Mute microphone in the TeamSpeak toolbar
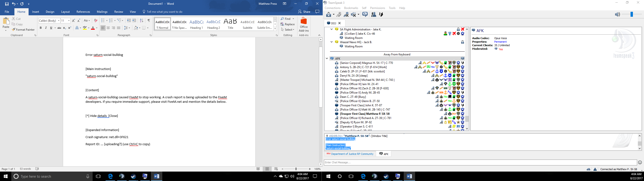 click(x=346, y=15)
